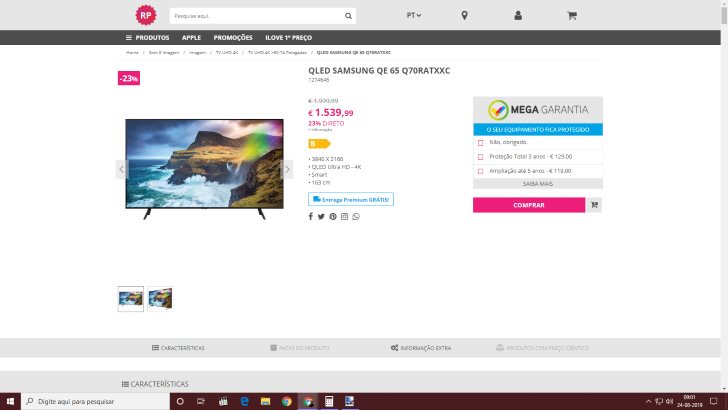This screenshot has height=410, width=728.
Task: Click the search input field
Action: pos(256,16)
